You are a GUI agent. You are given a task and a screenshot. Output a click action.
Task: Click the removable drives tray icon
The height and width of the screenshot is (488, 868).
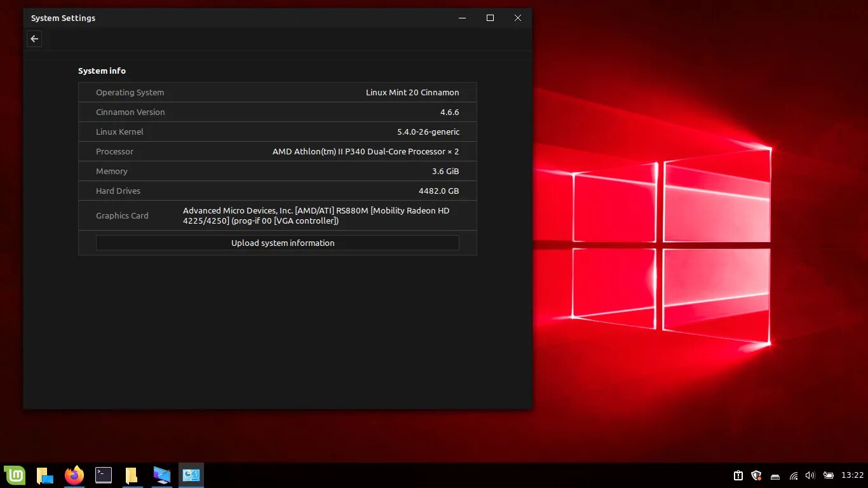click(x=775, y=476)
